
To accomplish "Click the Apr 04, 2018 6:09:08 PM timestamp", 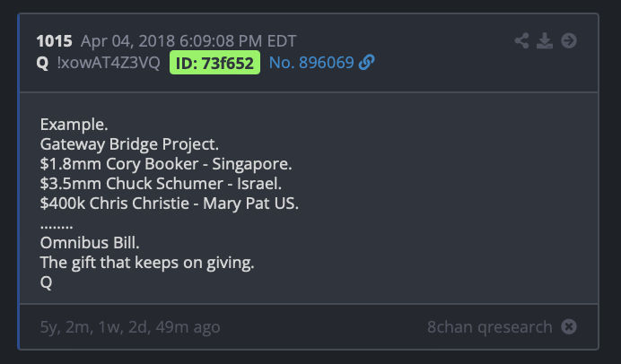I will pyautogui.click(x=171, y=41).
